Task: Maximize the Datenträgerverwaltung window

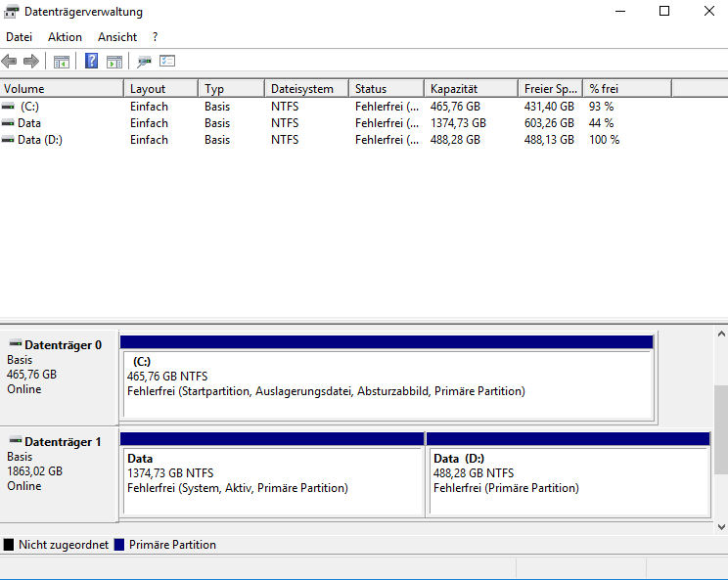Action: (664, 11)
